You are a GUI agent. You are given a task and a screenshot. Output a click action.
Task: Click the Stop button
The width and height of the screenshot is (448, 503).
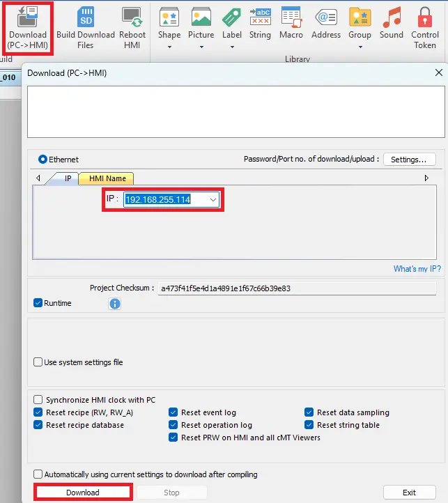click(171, 493)
